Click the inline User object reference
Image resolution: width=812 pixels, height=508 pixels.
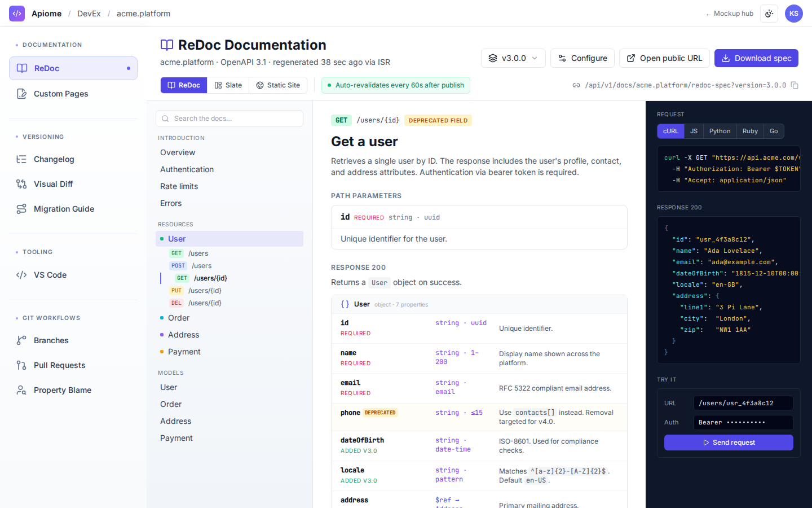click(x=379, y=283)
